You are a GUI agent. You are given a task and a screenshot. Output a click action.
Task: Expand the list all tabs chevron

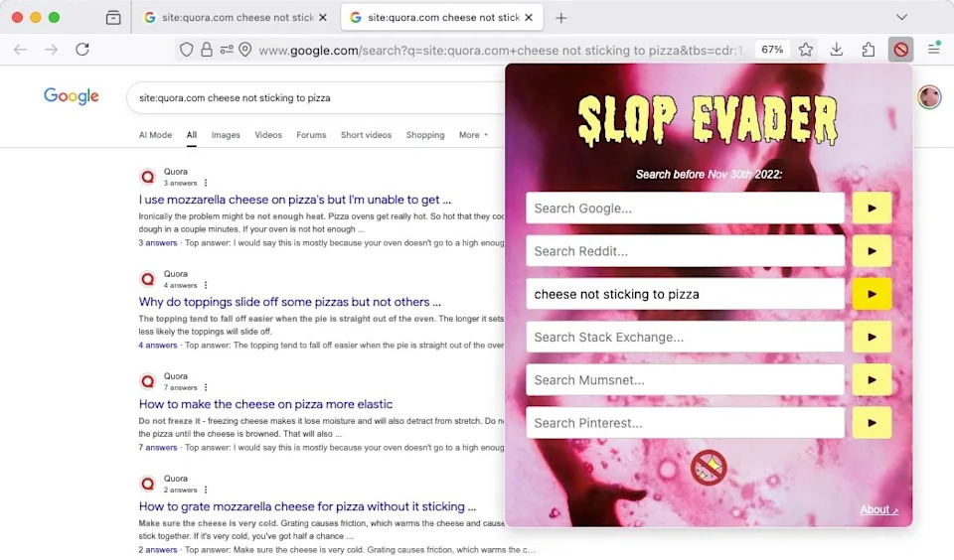tap(901, 17)
